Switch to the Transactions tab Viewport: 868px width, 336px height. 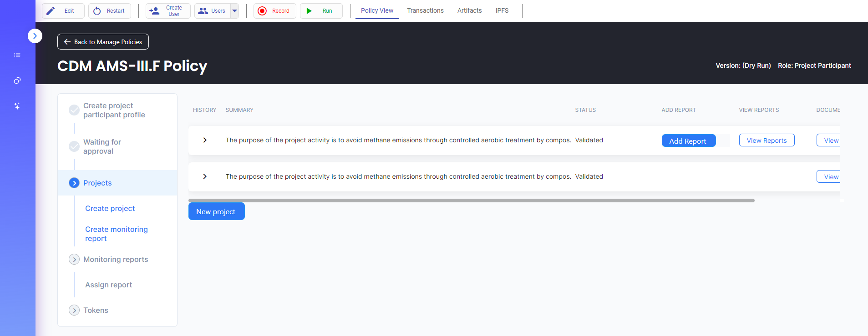(x=425, y=10)
